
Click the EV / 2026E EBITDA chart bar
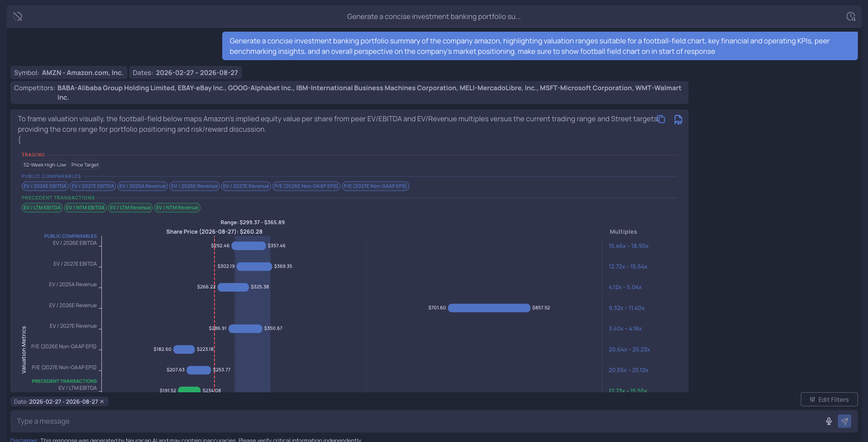tap(248, 246)
